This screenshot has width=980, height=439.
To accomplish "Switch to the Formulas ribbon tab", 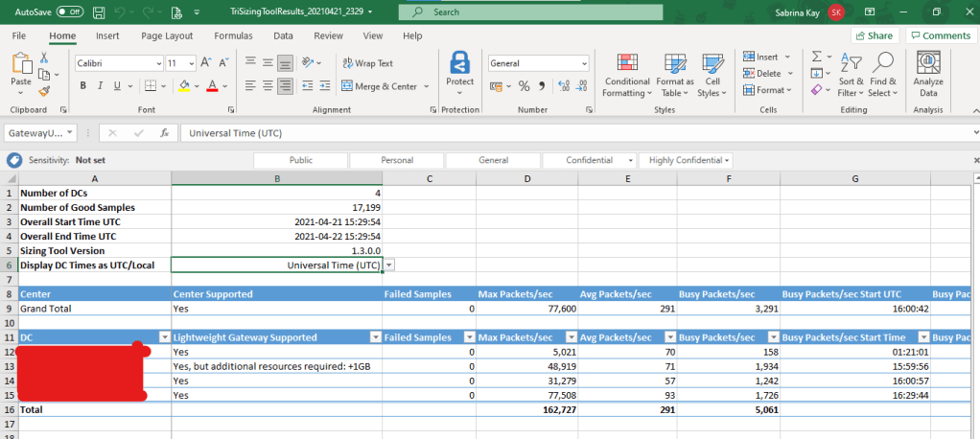I will click(233, 35).
